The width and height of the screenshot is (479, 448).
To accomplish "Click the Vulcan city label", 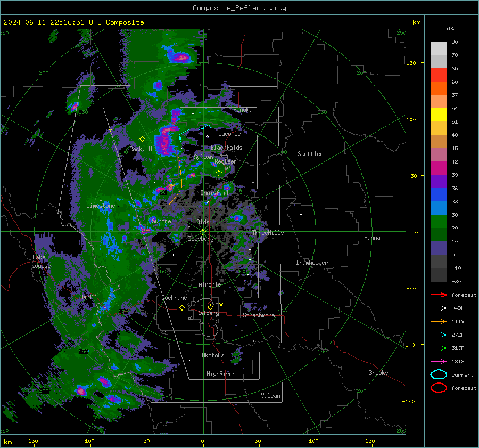I will coord(270,396).
